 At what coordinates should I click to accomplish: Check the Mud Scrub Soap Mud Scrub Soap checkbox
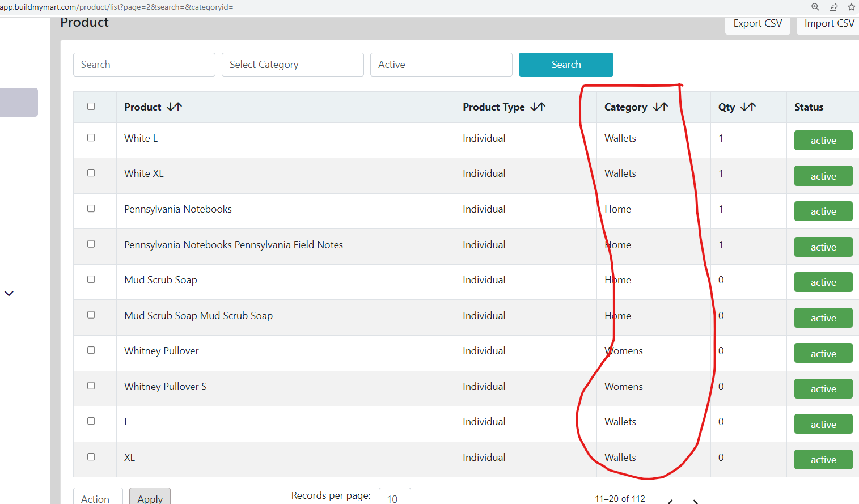(91, 315)
